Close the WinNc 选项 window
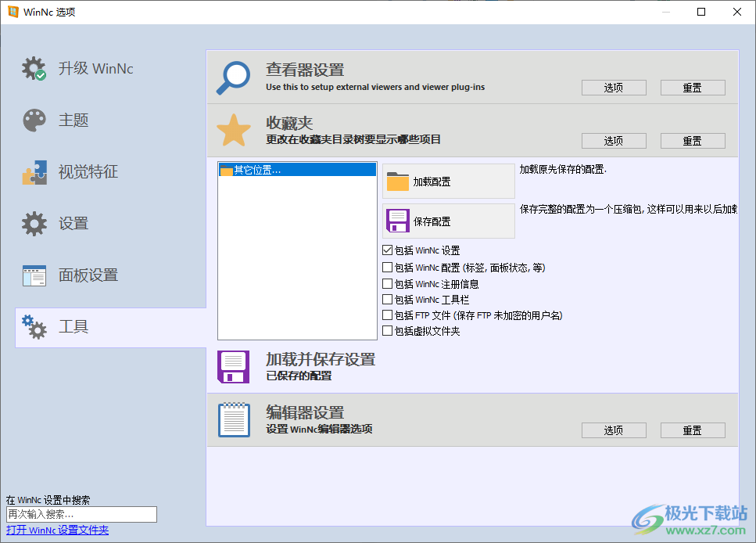The image size is (756, 543). click(x=737, y=12)
